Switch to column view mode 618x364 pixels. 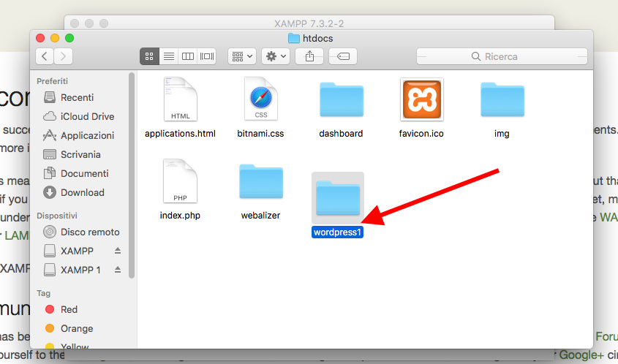point(188,56)
